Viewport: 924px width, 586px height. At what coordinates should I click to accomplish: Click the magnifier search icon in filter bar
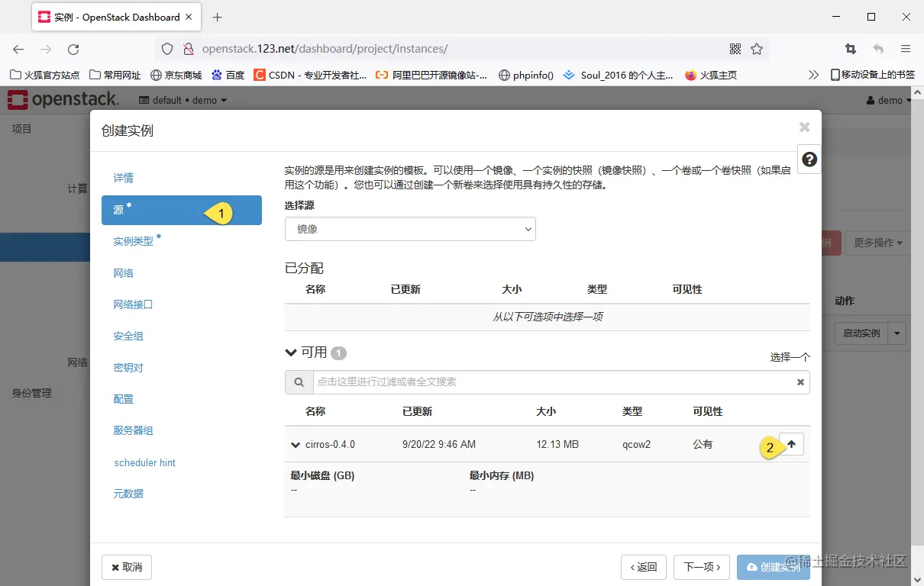coord(299,382)
